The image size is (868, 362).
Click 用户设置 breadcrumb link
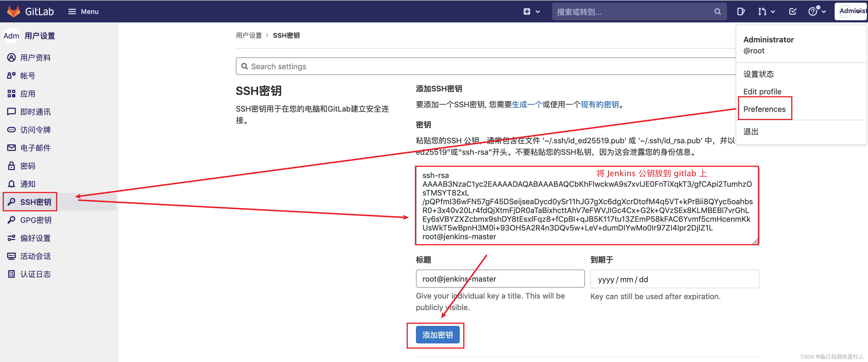(x=249, y=35)
